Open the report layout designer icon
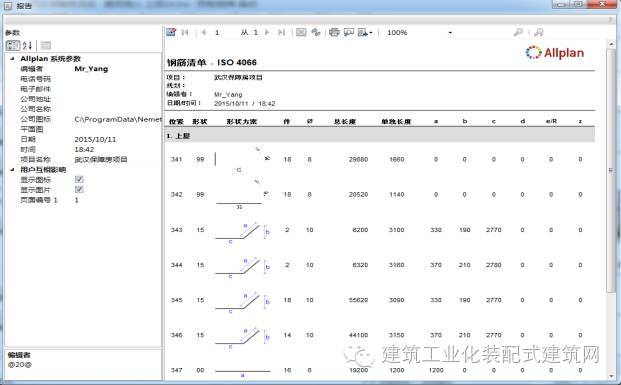Image resolution: width=621 pixels, height=385 pixels. click(x=171, y=32)
